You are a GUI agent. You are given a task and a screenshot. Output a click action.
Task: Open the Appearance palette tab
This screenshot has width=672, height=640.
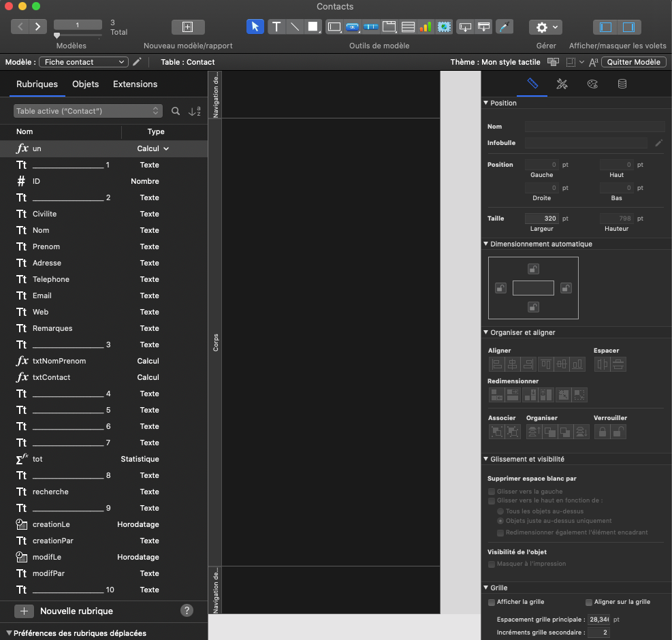[592, 84]
